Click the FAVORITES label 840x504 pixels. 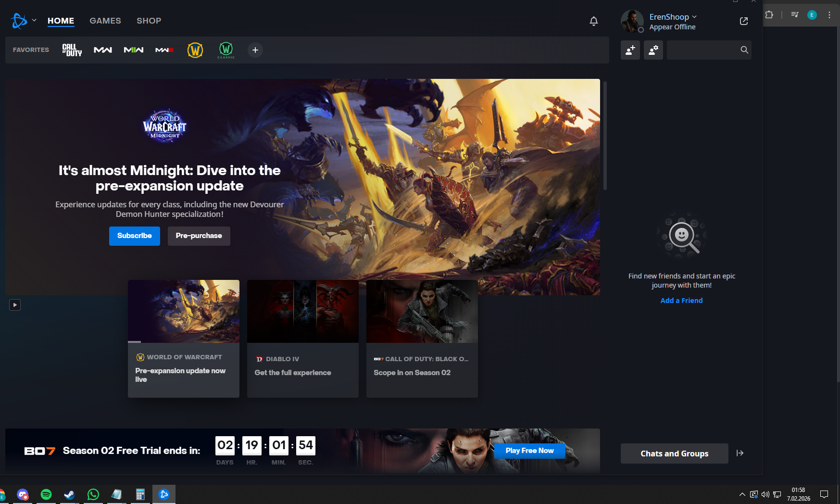(x=31, y=50)
